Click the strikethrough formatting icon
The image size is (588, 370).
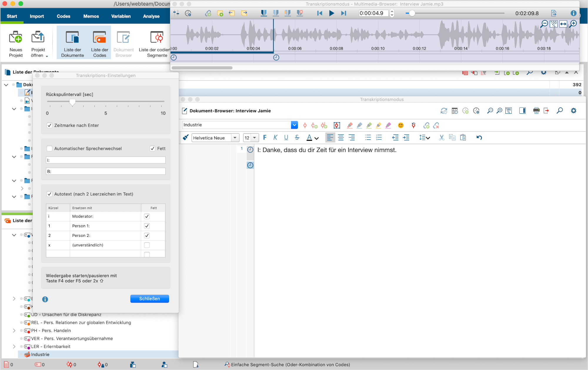point(297,138)
